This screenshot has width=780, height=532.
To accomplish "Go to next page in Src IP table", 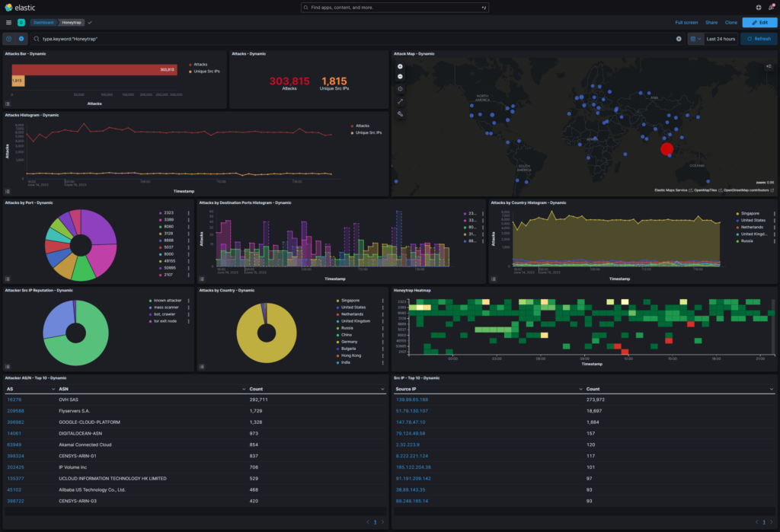I will pyautogui.click(x=772, y=522).
